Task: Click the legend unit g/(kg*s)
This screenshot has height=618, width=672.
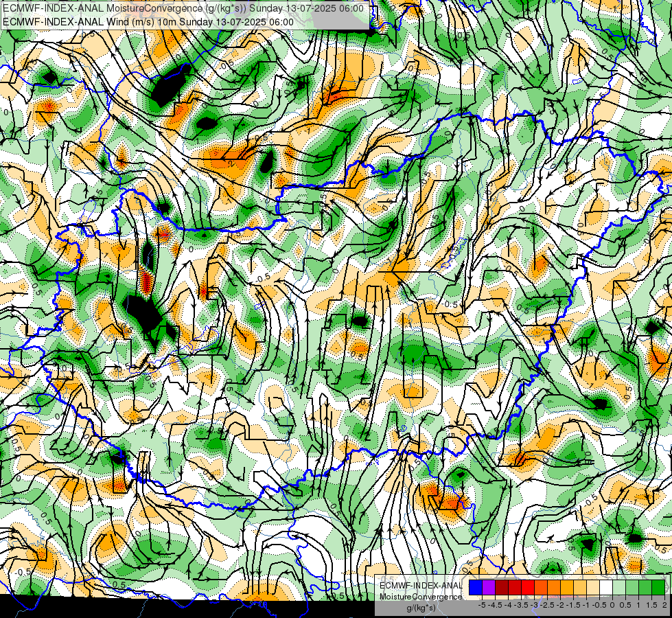Action: (421, 608)
